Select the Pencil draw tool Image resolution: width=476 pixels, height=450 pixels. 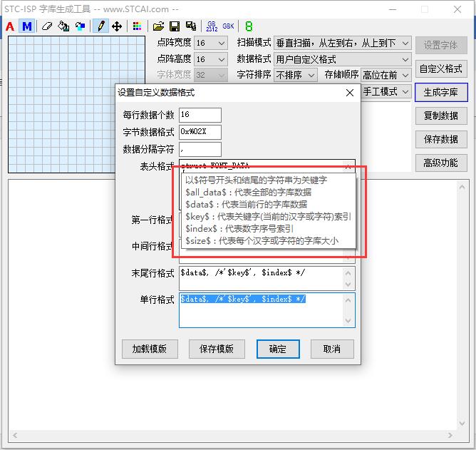point(100,26)
